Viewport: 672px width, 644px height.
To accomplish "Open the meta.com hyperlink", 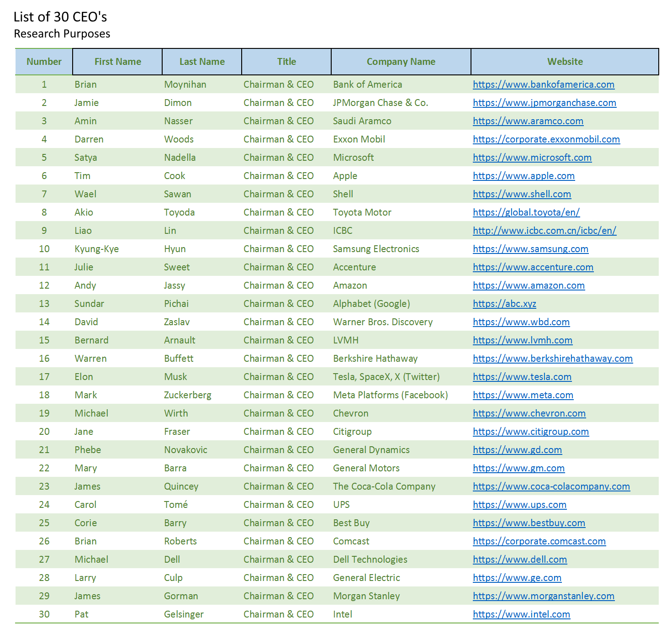I will click(523, 395).
